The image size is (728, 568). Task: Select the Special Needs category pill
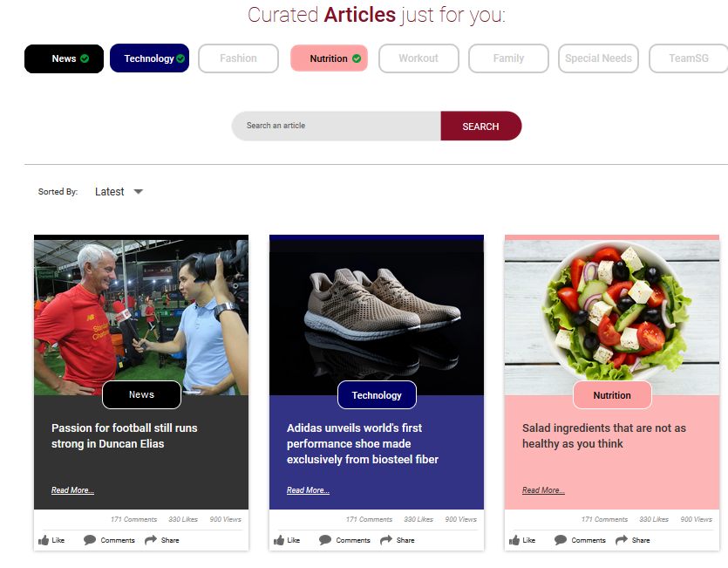pyautogui.click(x=598, y=58)
